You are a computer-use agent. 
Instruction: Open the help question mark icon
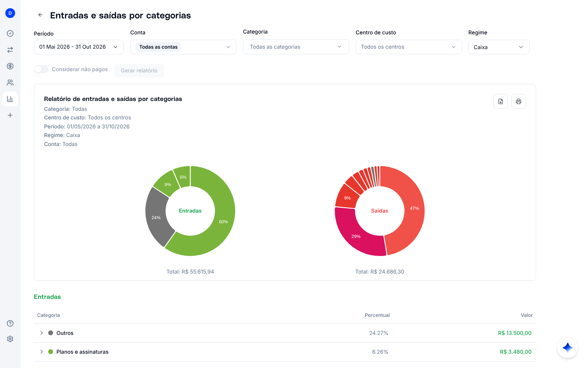[10, 323]
